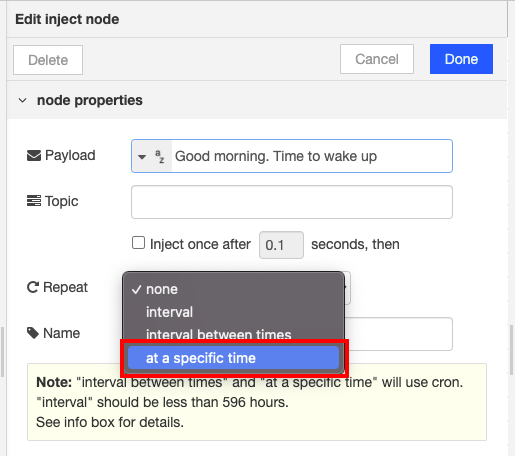Cancel editing the inject node

pyautogui.click(x=377, y=59)
